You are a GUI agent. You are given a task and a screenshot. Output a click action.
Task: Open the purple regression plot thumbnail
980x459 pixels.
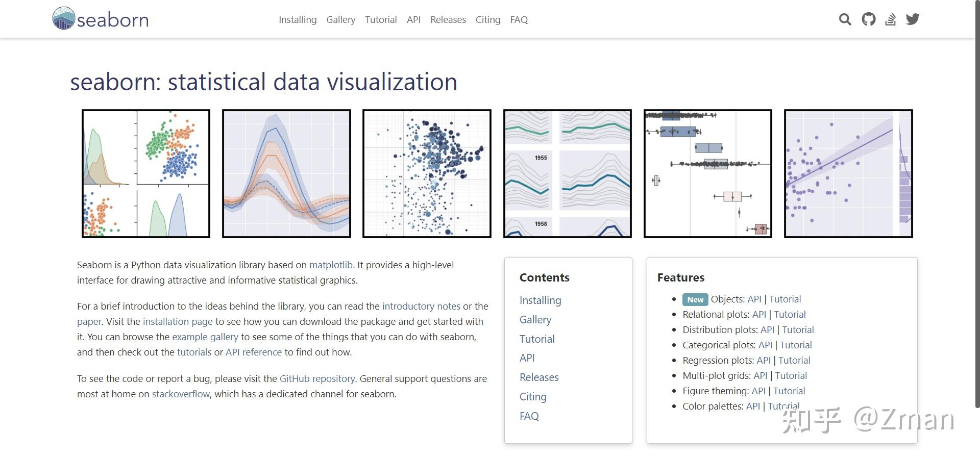click(x=848, y=173)
